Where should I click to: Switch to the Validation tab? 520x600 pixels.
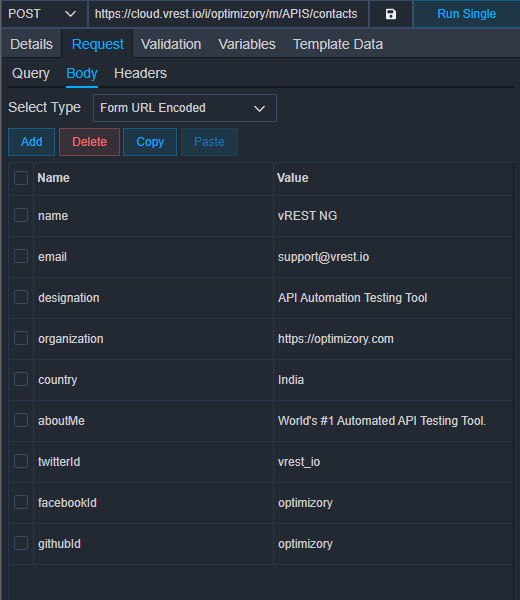[171, 44]
